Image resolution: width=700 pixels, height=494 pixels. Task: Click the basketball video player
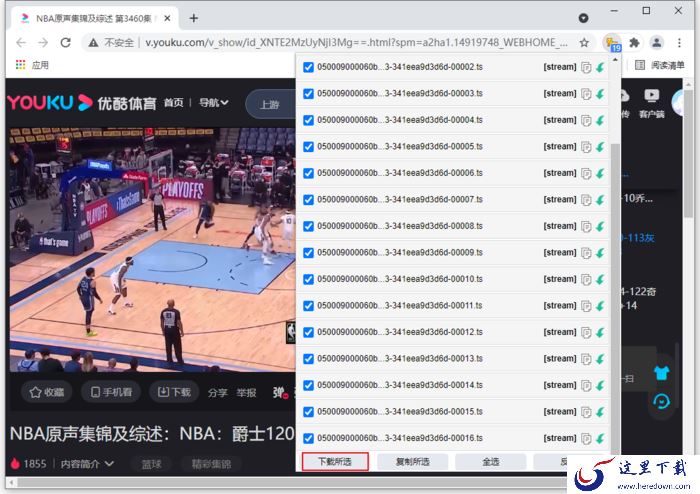[152, 249]
